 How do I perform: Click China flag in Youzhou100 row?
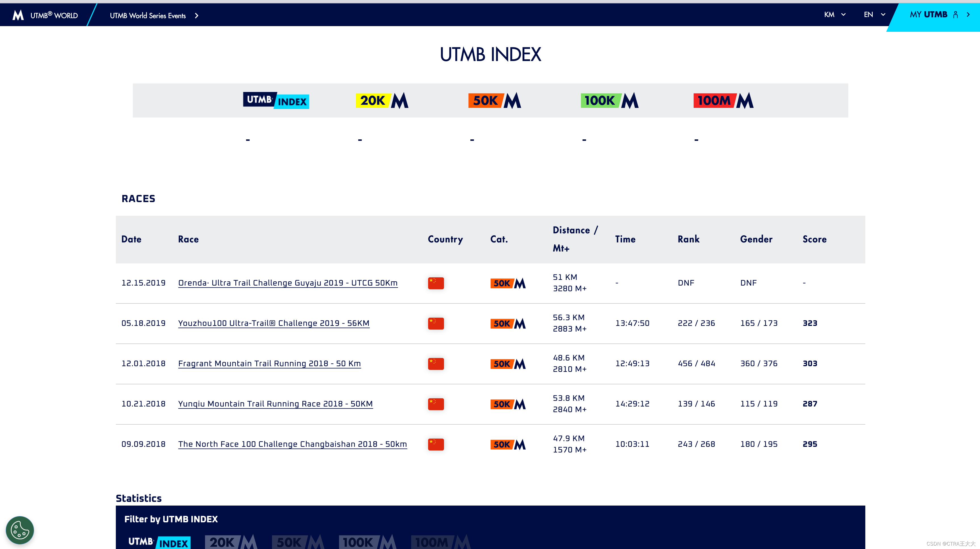[x=435, y=323]
